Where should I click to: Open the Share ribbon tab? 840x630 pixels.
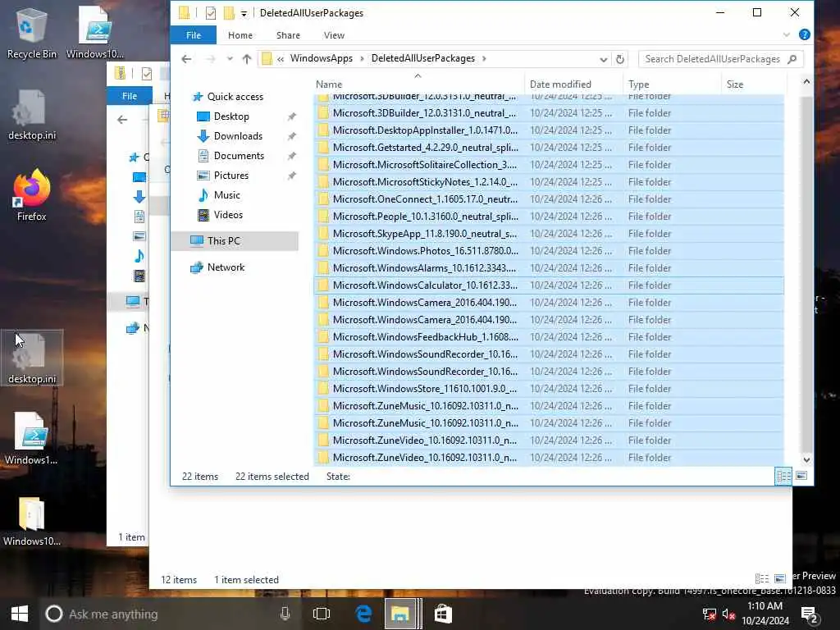tap(288, 35)
